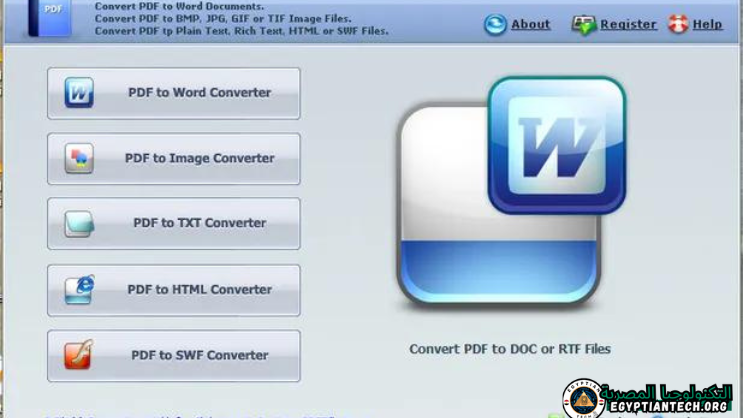
Task: Click the lifebuoy Help icon
Action: 678,25
